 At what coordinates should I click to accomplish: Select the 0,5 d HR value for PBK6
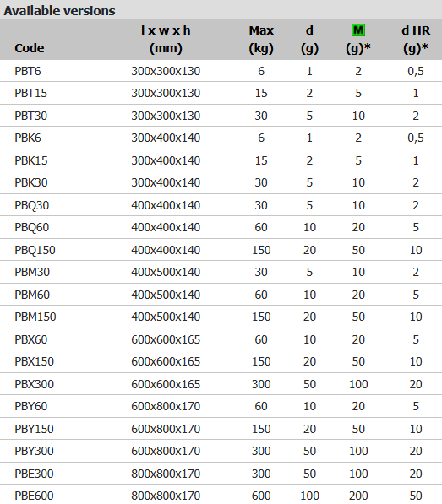pos(416,138)
